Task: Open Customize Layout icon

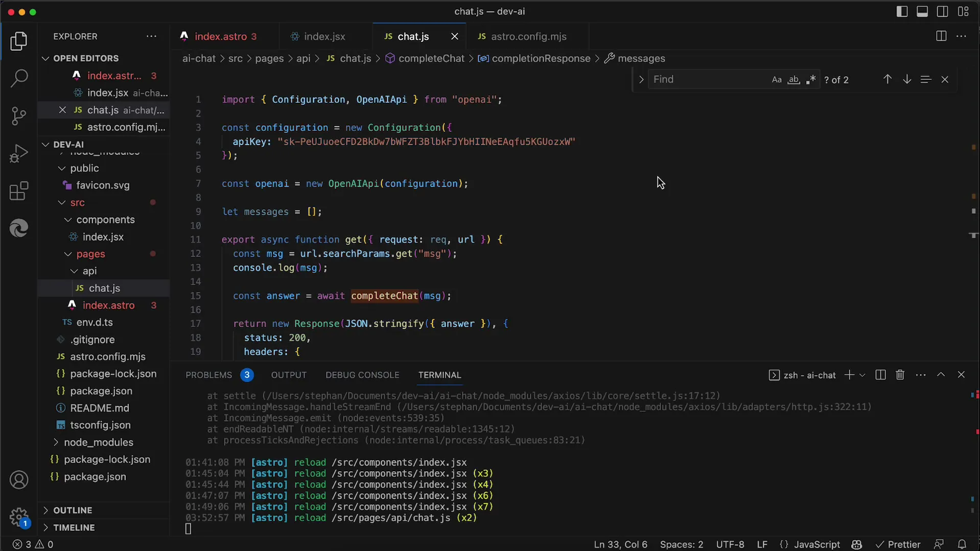Action: pyautogui.click(x=963, y=11)
